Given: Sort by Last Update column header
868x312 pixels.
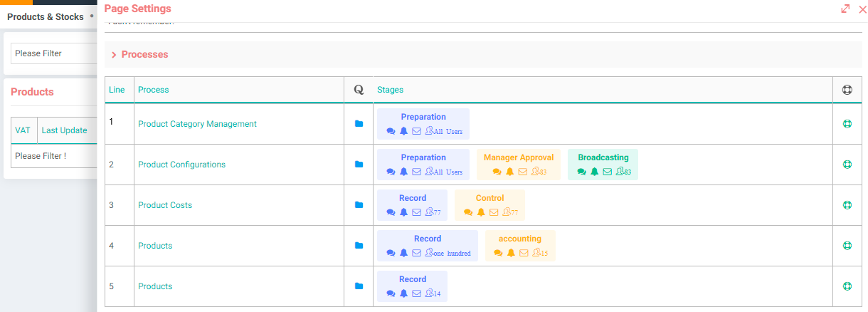Looking at the screenshot, I should pos(65,130).
